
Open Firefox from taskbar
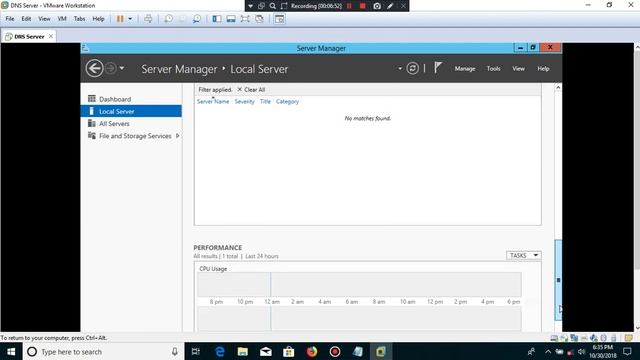312,351
